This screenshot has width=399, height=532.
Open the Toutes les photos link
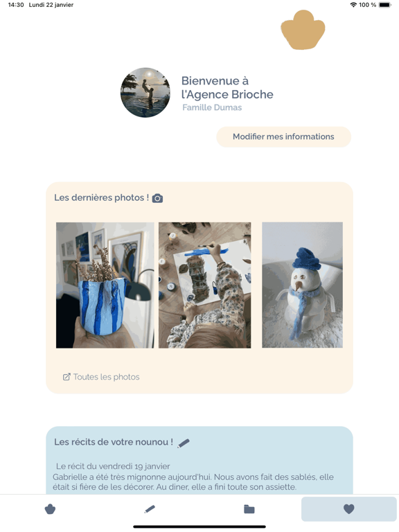(x=106, y=377)
